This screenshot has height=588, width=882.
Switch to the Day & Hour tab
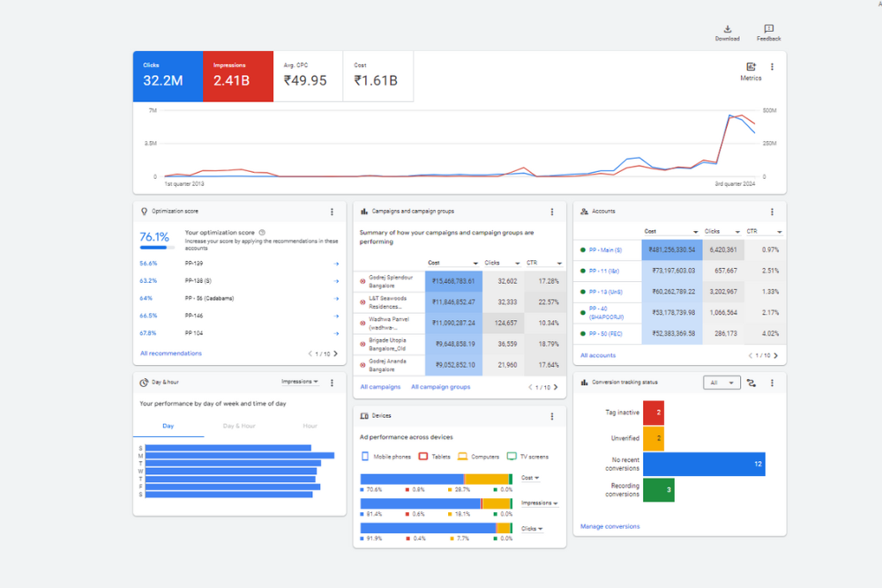(239, 426)
